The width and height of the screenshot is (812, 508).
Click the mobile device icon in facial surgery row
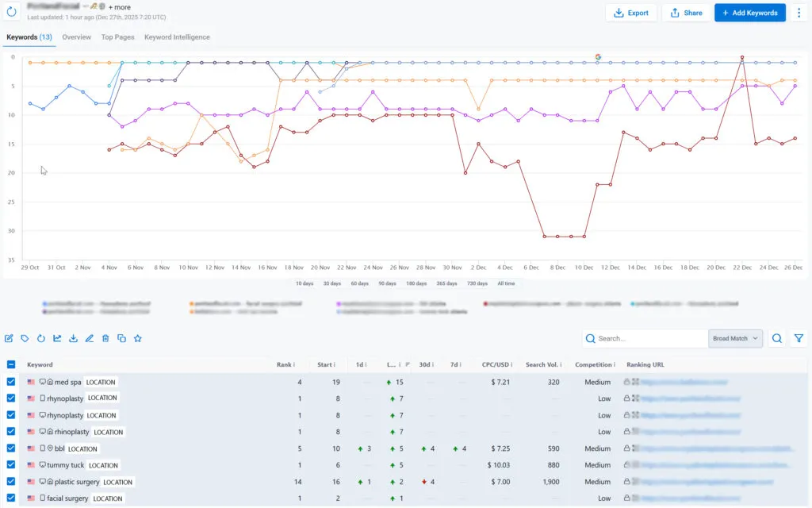[43, 498]
